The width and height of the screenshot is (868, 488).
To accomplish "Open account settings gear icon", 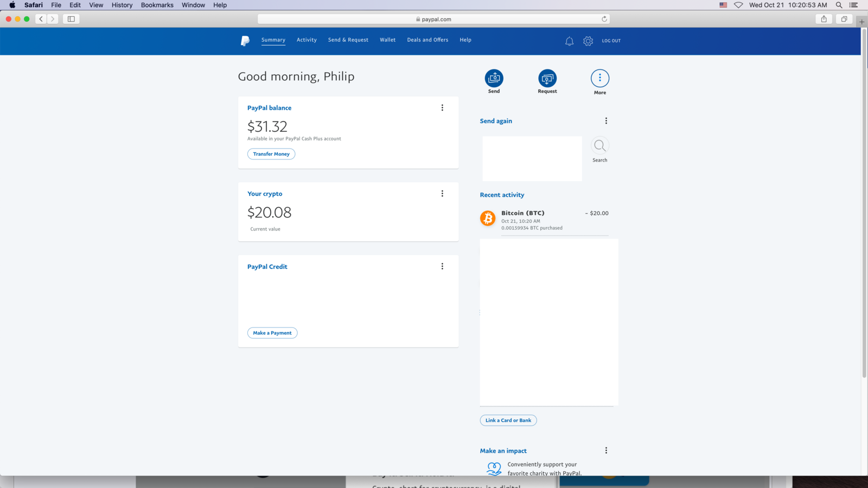I will (x=588, y=41).
